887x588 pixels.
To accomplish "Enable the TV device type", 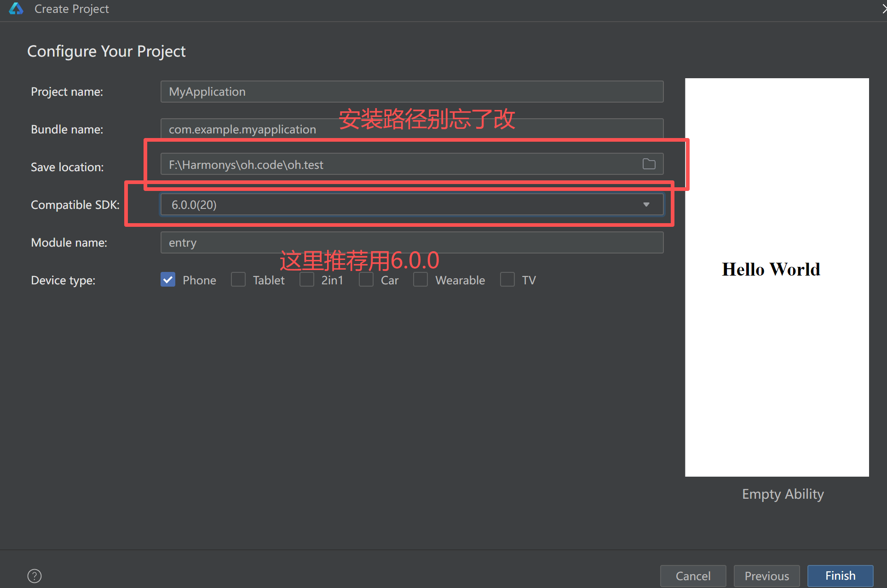I will coord(507,279).
